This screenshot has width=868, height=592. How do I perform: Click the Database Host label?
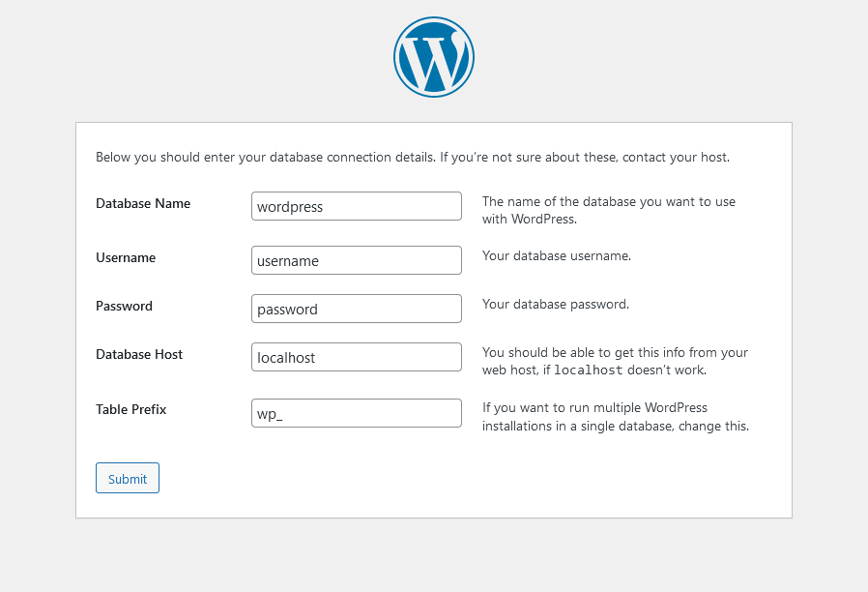(x=139, y=354)
